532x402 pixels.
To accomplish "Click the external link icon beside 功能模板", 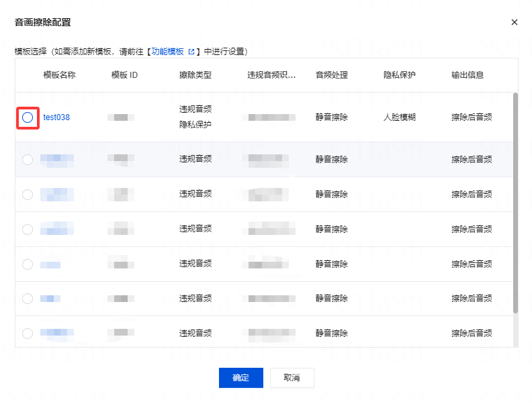I will (x=191, y=52).
